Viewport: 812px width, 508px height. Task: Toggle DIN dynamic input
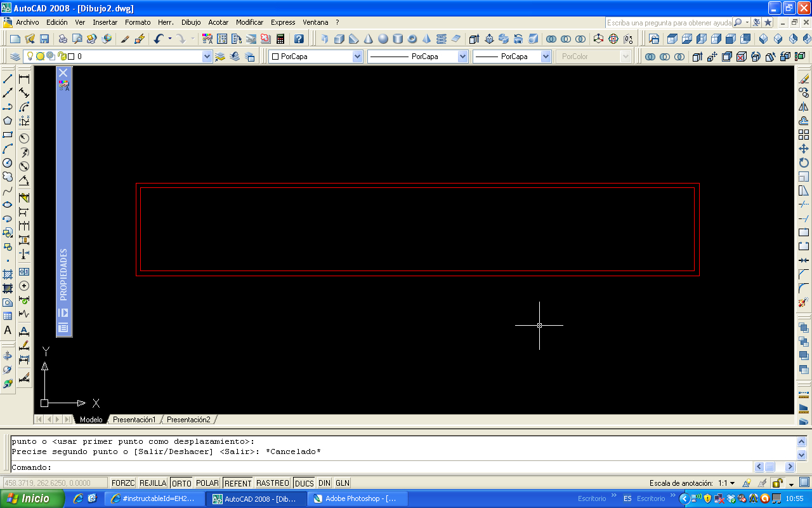coord(325,483)
